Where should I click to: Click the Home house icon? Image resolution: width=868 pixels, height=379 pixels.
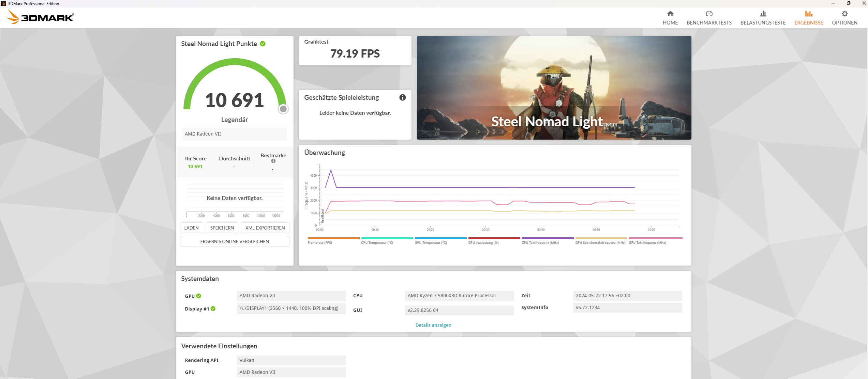click(670, 14)
